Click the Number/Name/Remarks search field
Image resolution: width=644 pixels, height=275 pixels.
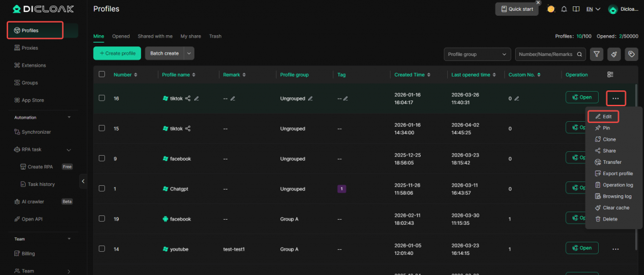coord(545,54)
